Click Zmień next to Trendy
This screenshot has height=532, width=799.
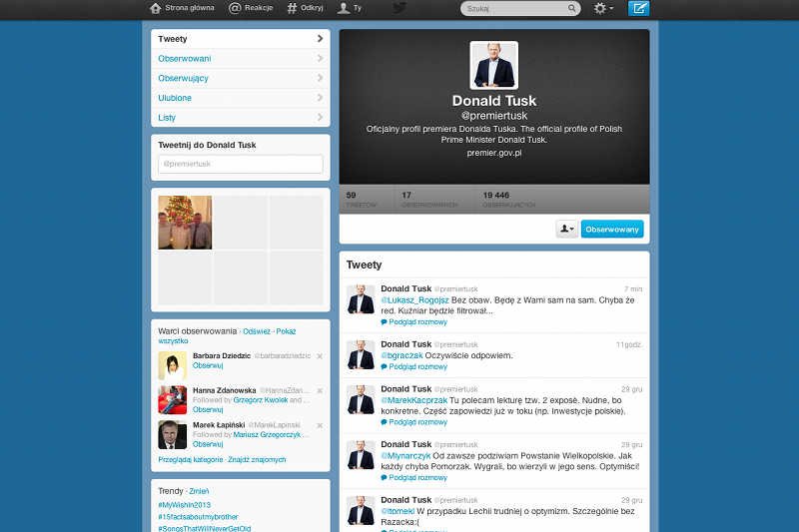coord(199,491)
